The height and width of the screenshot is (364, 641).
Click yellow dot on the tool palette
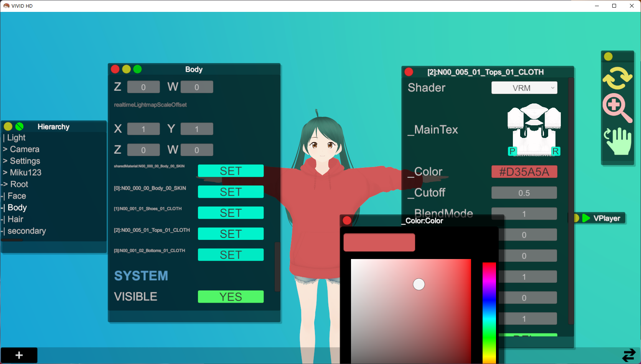608,57
